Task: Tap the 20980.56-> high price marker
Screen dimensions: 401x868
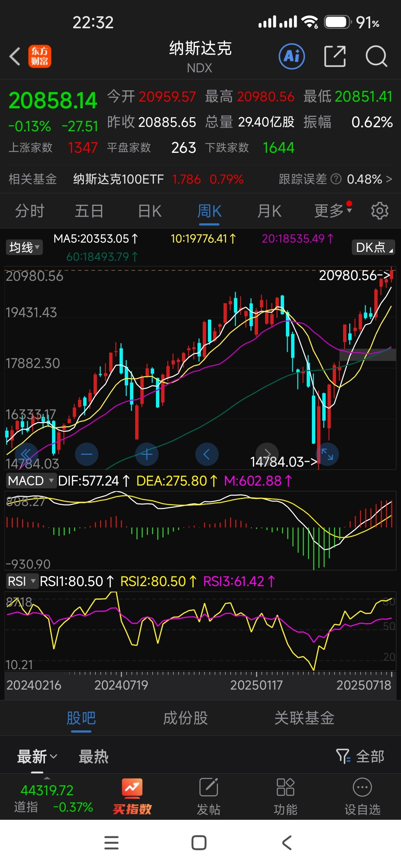Action: pyautogui.click(x=355, y=275)
